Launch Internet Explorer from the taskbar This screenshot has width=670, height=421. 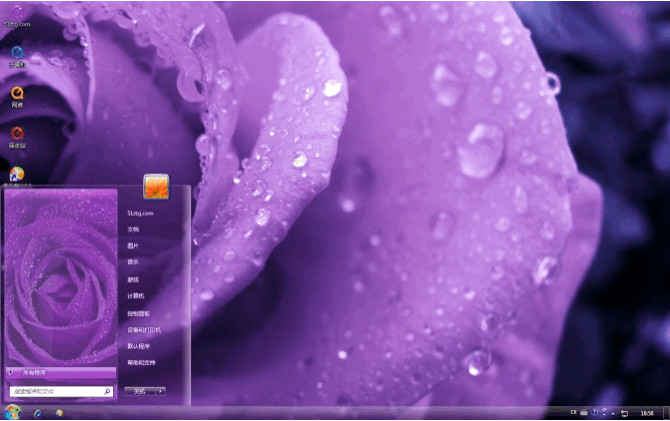click(x=38, y=413)
